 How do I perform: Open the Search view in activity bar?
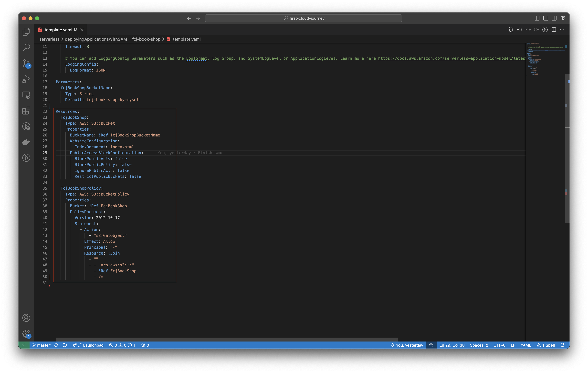click(x=26, y=47)
